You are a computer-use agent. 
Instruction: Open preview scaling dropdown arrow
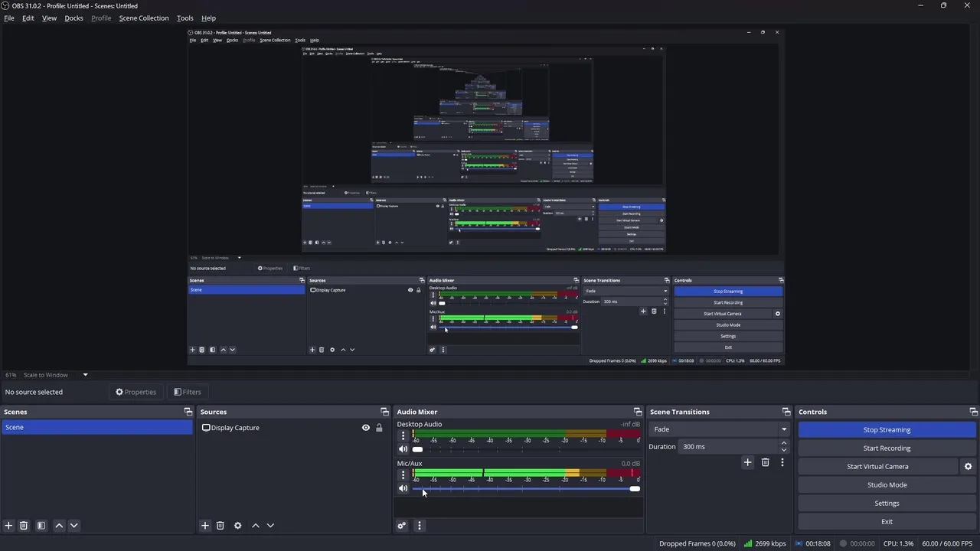85,375
